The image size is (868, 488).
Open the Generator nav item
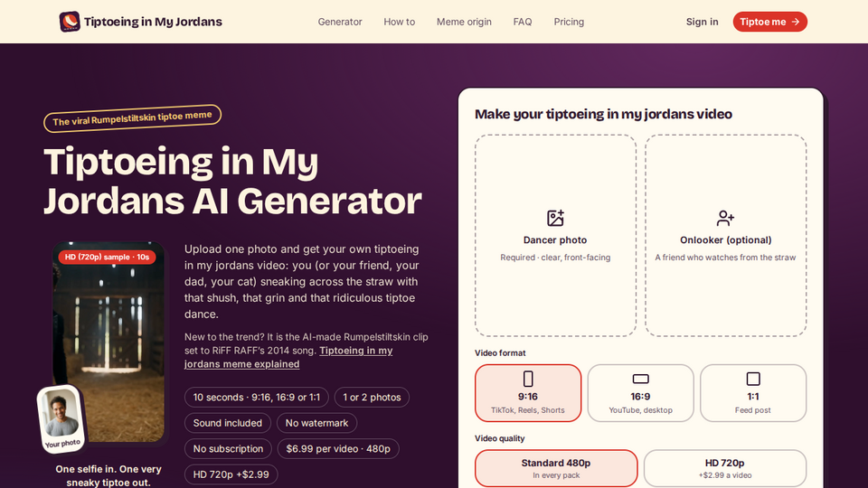(x=340, y=22)
